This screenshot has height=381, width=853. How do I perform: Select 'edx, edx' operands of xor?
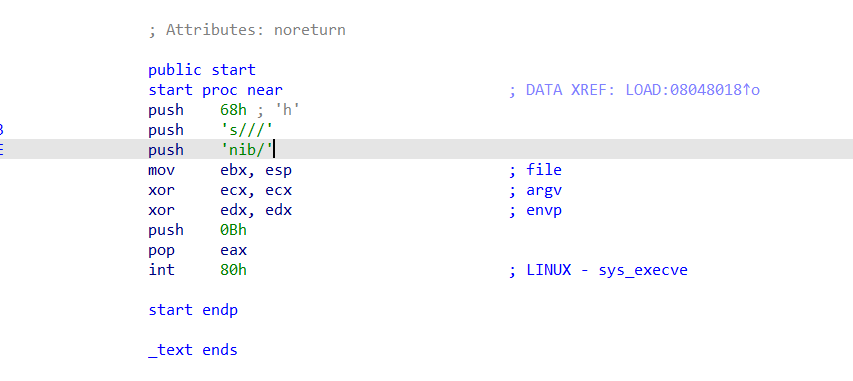pos(256,210)
